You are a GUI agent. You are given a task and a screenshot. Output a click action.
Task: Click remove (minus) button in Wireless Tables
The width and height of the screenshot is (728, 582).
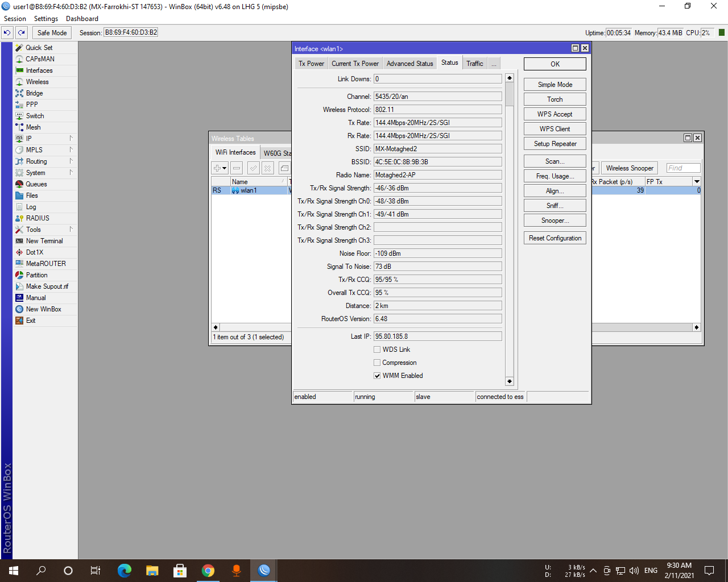(237, 168)
